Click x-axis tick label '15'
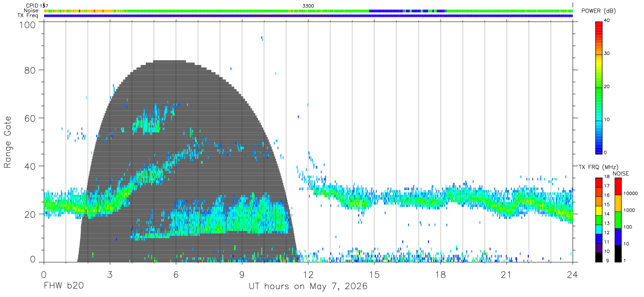The width and height of the screenshot is (644, 297). point(374,274)
